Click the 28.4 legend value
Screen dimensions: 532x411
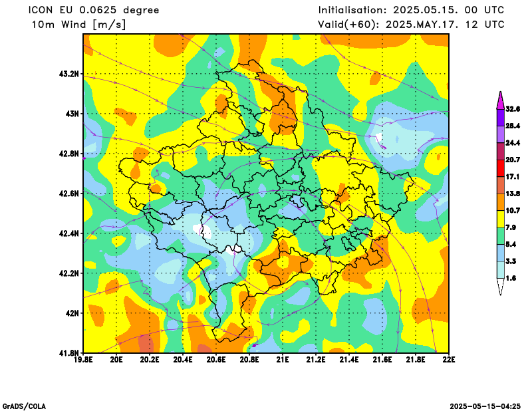513,126
